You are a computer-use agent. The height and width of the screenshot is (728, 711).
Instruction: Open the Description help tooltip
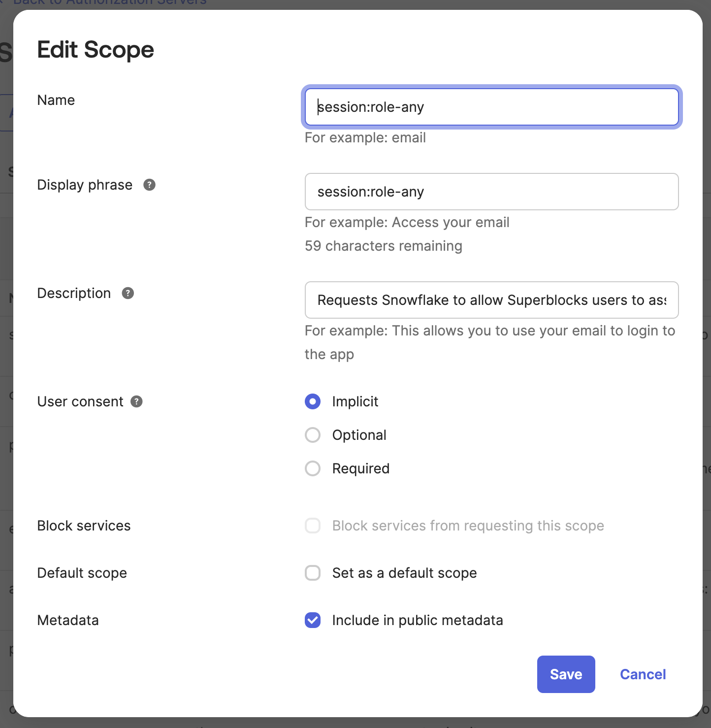click(127, 293)
